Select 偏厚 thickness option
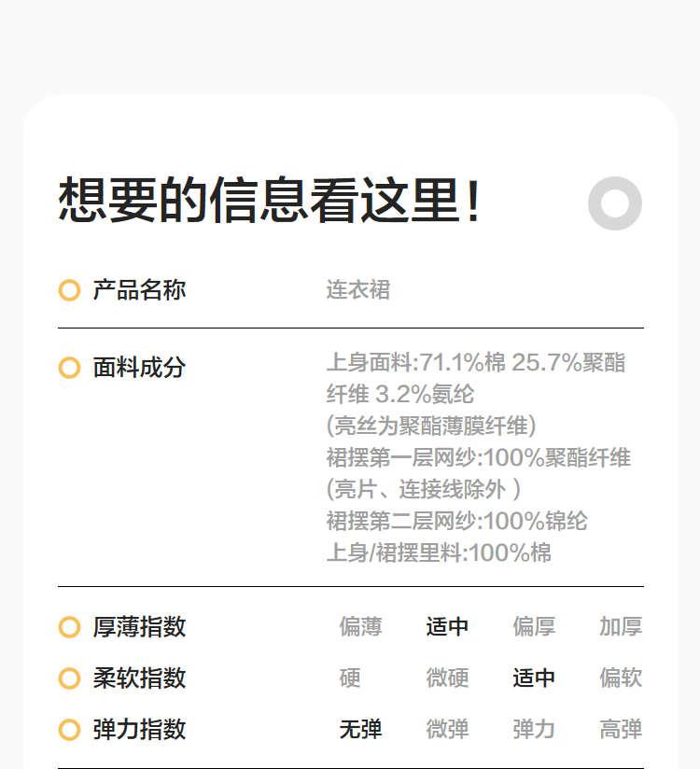 534,627
